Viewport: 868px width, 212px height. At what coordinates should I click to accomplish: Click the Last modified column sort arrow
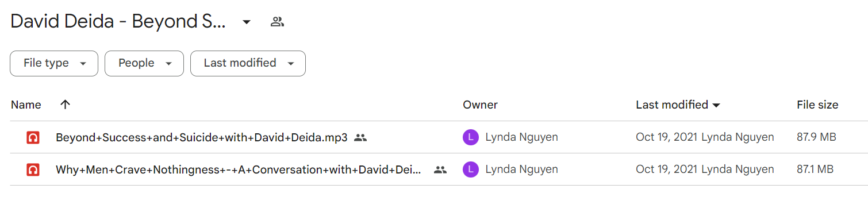pyautogui.click(x=716, y=105)
